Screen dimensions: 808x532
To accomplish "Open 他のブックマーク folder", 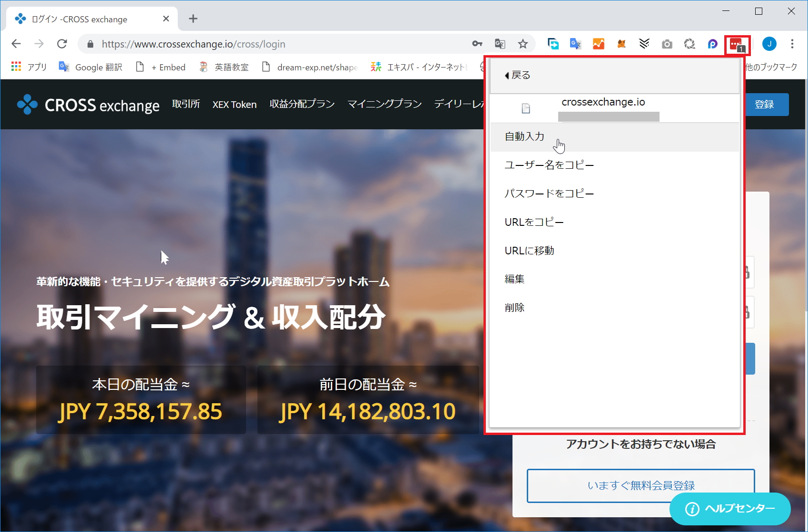I will coord(771,67).
